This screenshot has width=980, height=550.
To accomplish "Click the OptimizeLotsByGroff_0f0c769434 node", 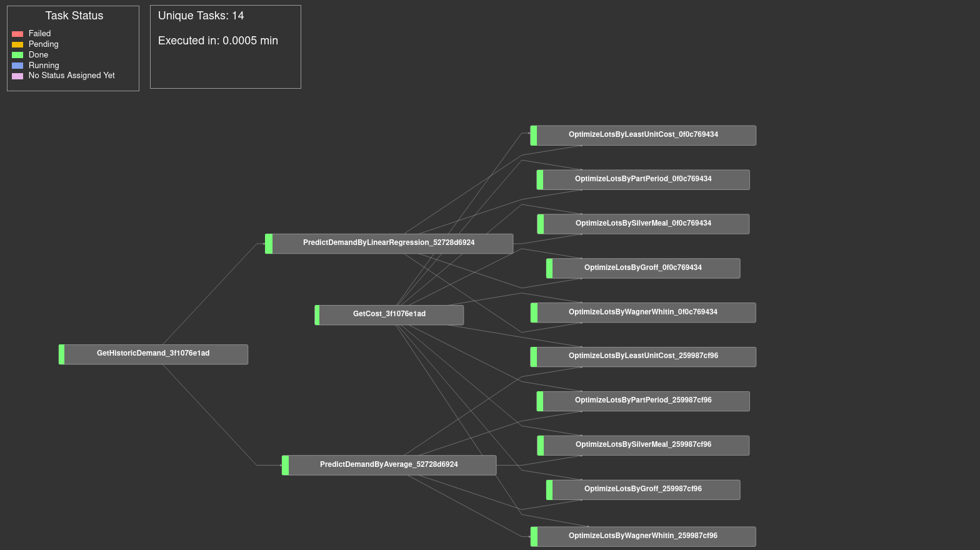I will coord(643,268).
